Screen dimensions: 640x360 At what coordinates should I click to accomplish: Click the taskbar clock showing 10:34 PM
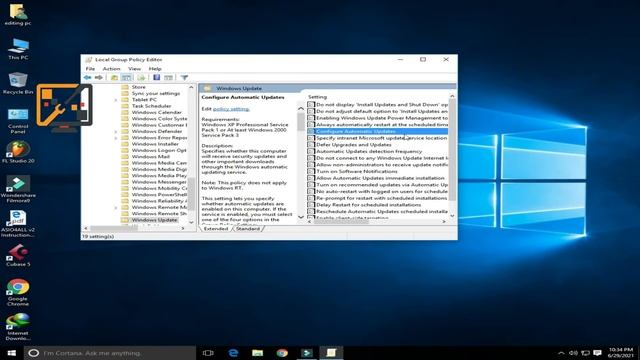click(x=621, y=353)
